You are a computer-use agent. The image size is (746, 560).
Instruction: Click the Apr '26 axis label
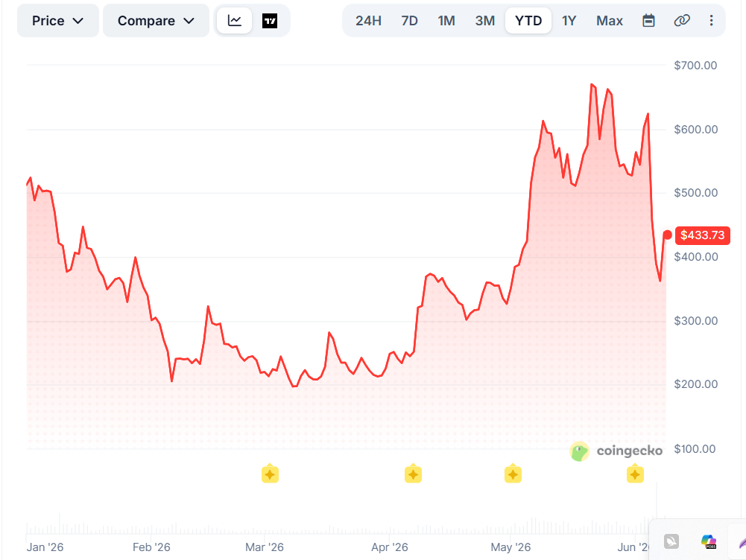pos(390,547)
